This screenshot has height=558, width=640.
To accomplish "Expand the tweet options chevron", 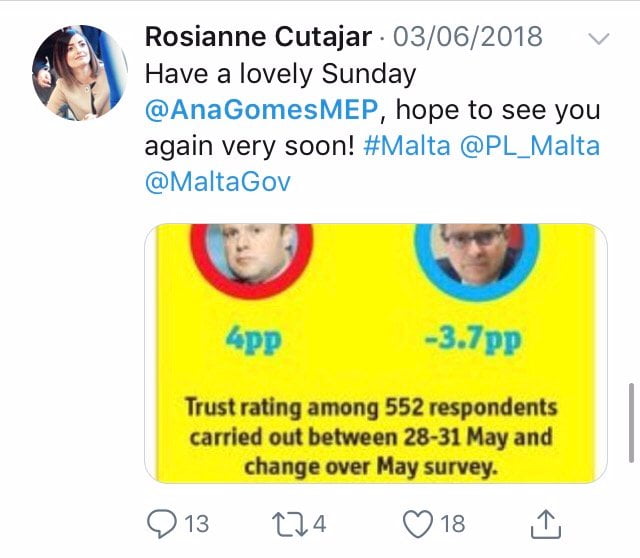I will coord(599,39).
